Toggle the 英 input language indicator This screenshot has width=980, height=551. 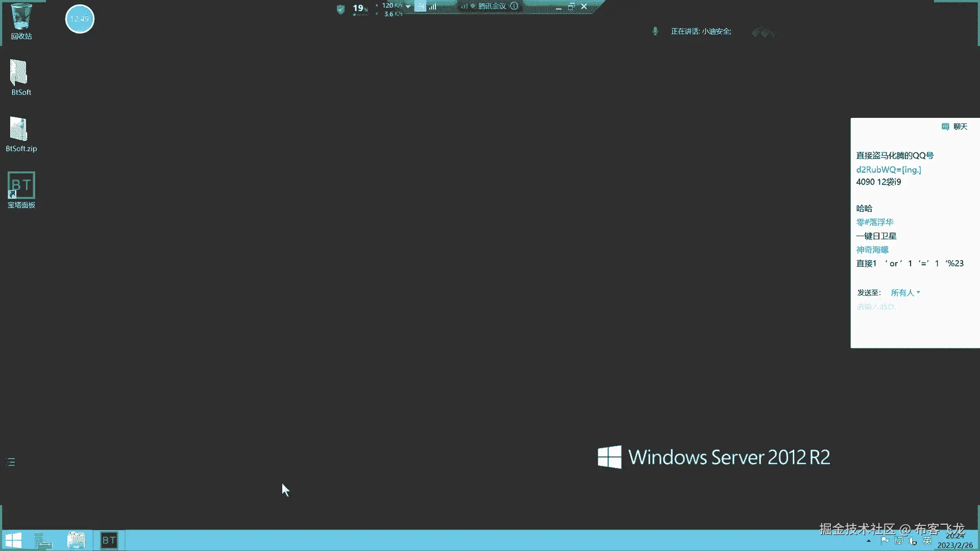pyautogui.click(x=927, y=541)
